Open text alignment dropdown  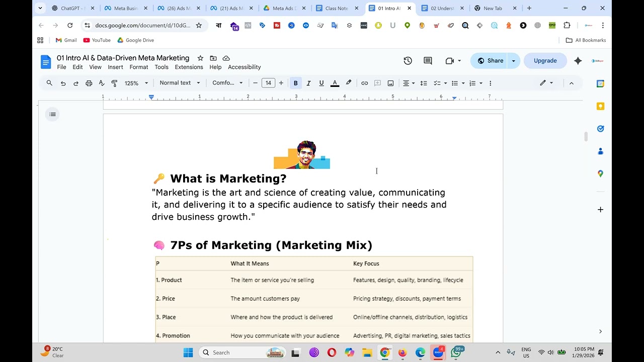[409, 83]
